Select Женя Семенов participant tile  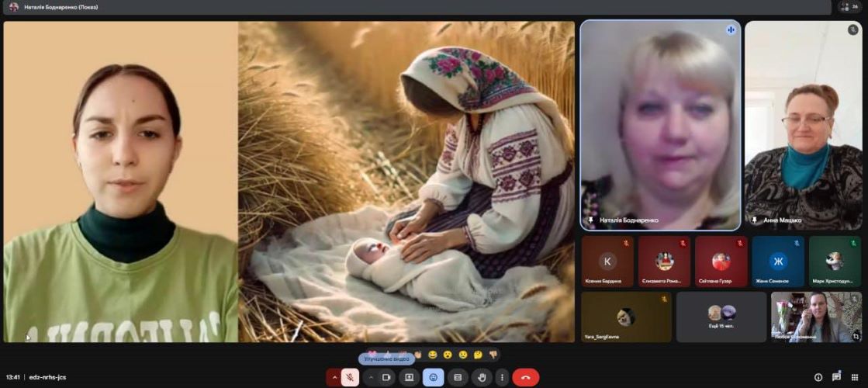[777, 262]
